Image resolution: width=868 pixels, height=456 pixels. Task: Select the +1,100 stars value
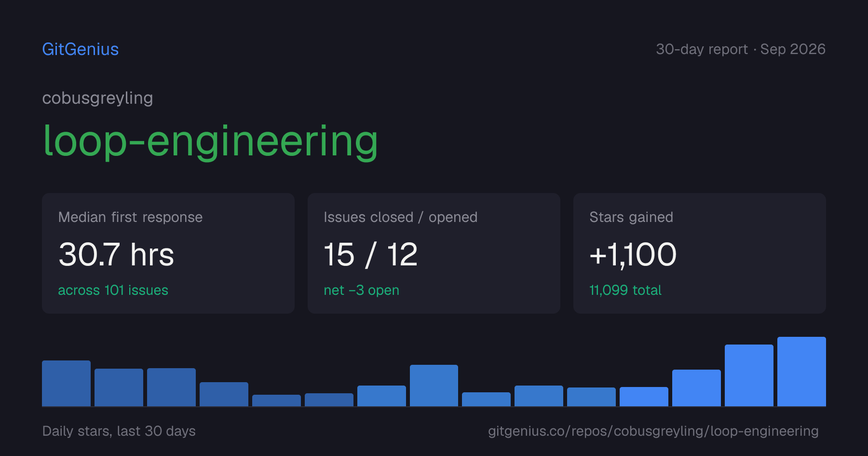(x=633, y=255)
